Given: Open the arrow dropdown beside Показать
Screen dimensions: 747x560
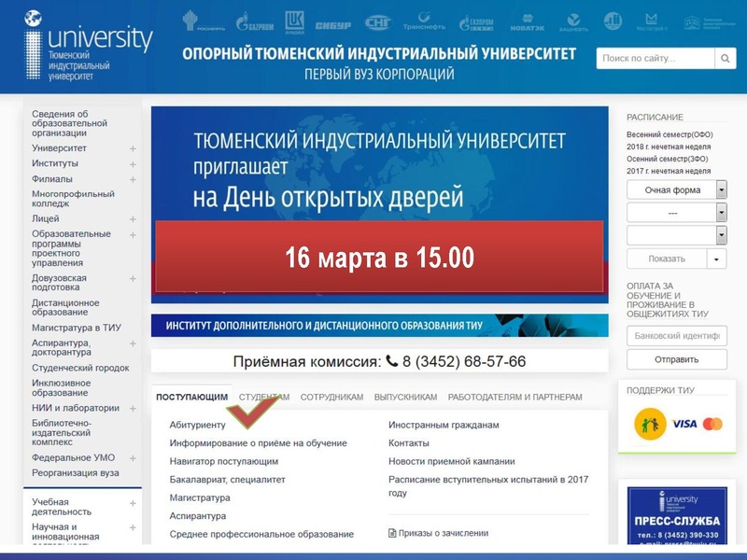Looking at the screenshot, I should 717,259.
